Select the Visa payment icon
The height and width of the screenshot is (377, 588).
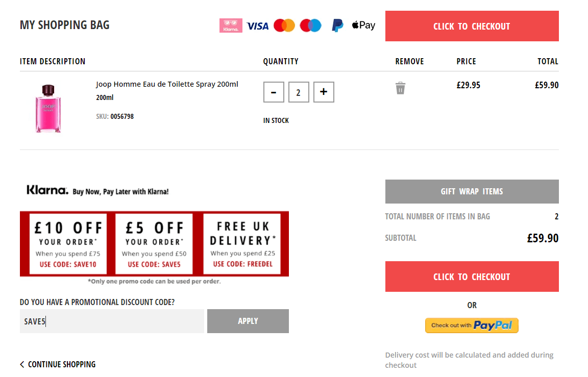[257, 26]
